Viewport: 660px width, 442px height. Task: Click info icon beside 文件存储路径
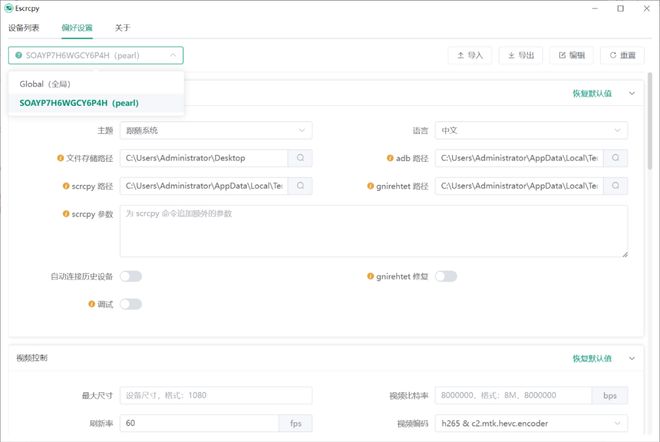[x=60, y=158]
